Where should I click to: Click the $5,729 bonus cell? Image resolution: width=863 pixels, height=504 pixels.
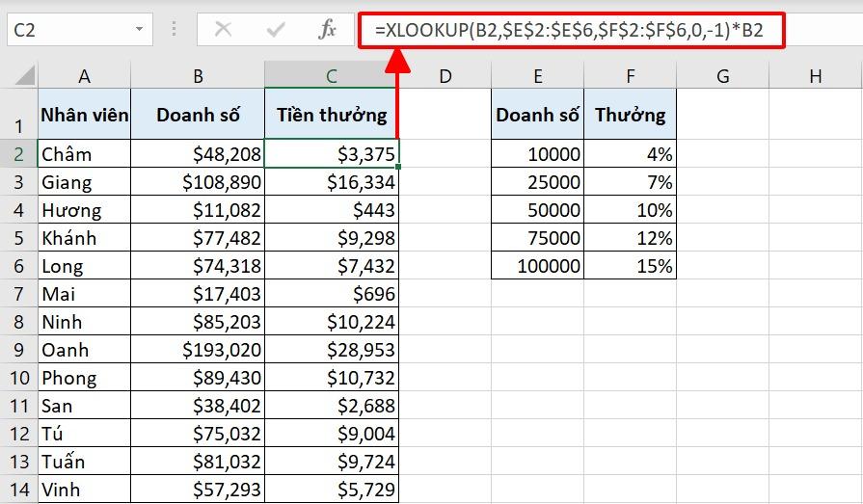click(x=332, y=489)
